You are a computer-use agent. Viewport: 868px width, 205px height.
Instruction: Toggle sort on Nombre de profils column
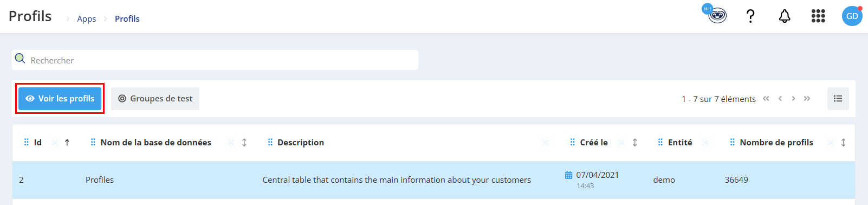(844, 143)
